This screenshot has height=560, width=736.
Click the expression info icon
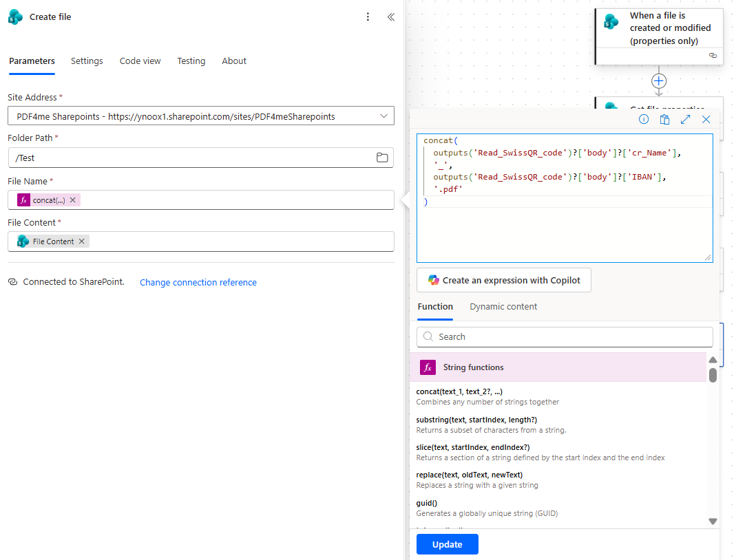tap(644, 119)
